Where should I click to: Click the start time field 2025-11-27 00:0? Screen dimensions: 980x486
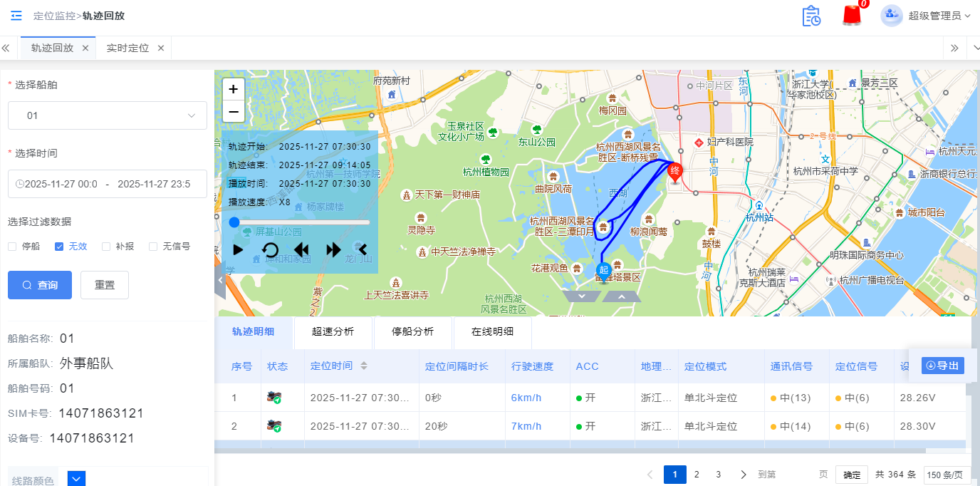[x=61, y=184]
